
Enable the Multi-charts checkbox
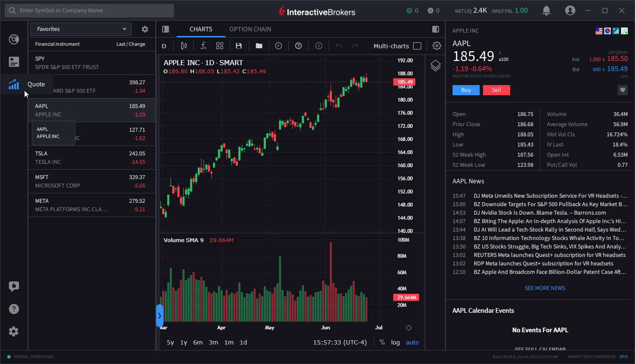click(x=417, y=46)
